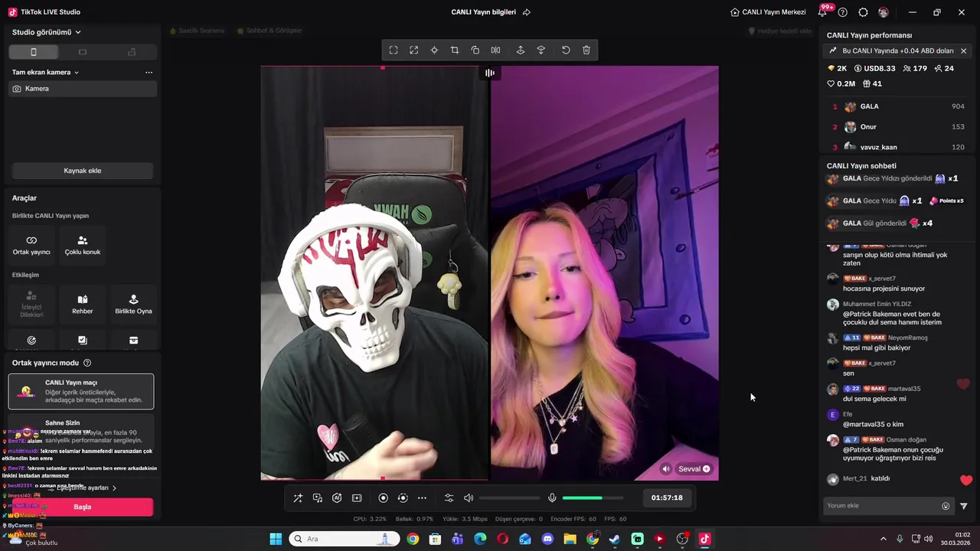Open Discord from the taskbar
Viewport: 980px width, 551px height.
coord(547,539)
